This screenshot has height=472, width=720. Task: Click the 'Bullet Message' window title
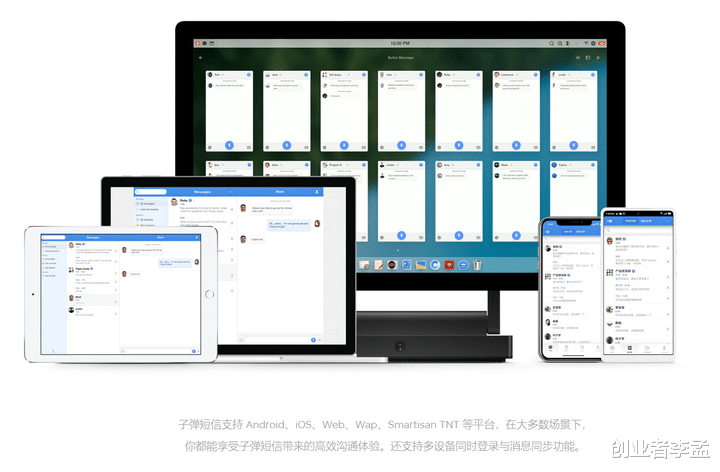[401, 58]
